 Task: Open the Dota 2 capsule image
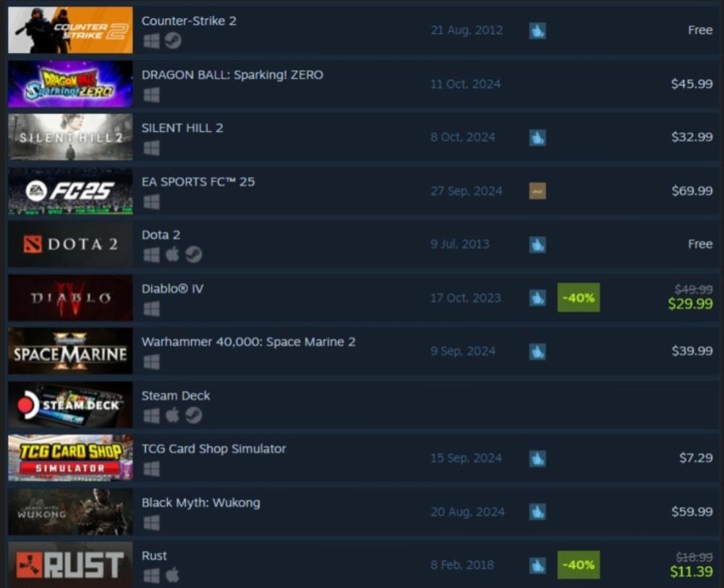[x=70, y=244]
